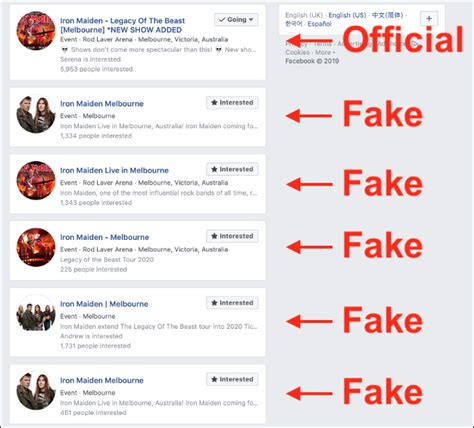Open the Iron Maiden Live in Melbourne link
The height and width of the screenshot is (428, 474).
pyautogui.click(x=114, y=170)
